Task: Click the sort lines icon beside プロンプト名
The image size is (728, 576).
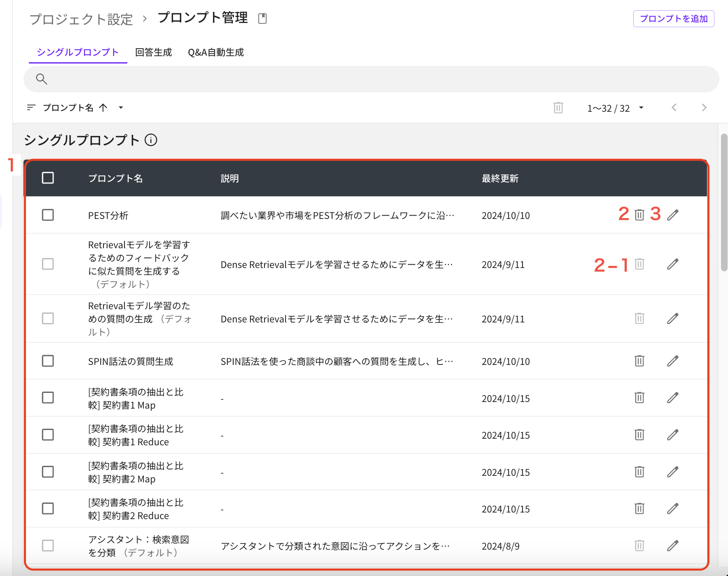Action: 31,108
